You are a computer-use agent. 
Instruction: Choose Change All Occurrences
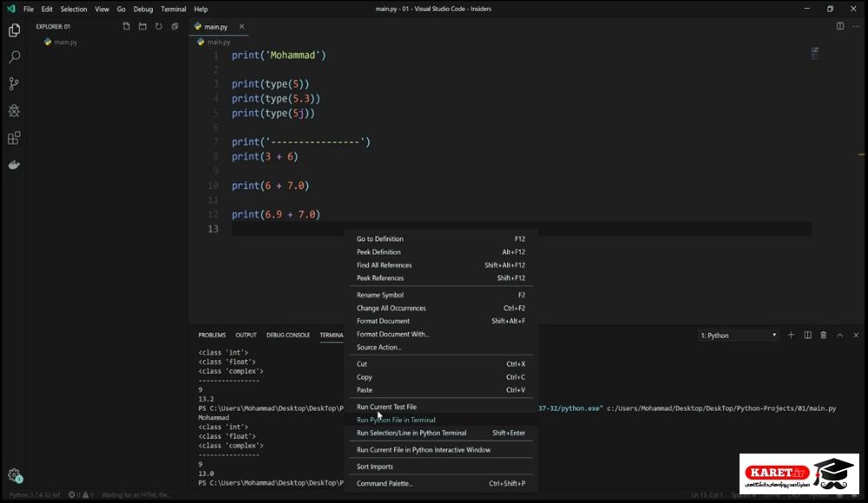[441, 308]
